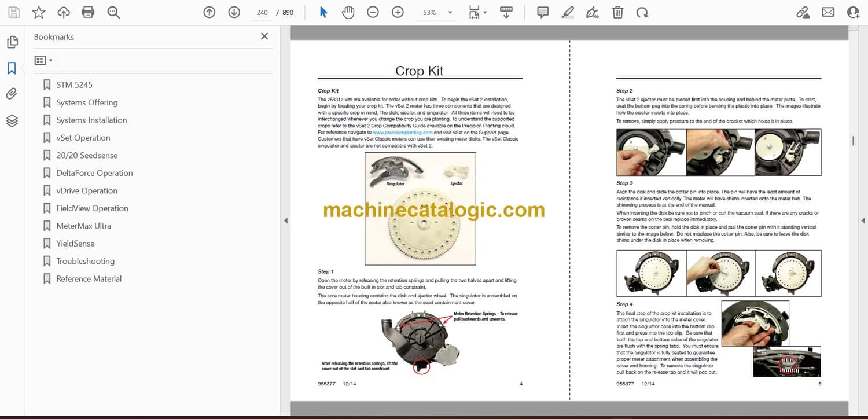
Task: Toggle the Bookmarks panel icon in sidebar
Action: coord(12,68)
